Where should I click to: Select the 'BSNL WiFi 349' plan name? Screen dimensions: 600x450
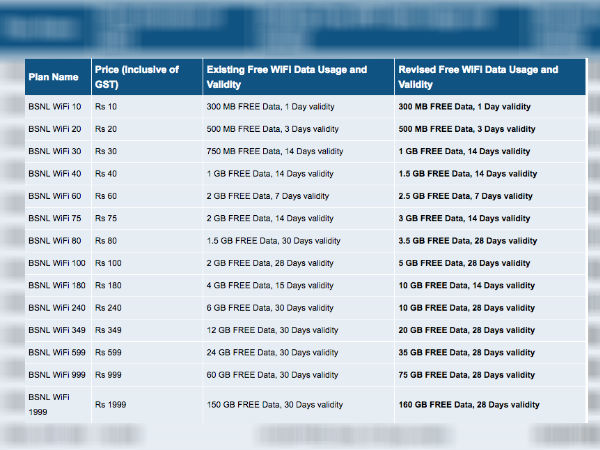[x=57, y=330]
